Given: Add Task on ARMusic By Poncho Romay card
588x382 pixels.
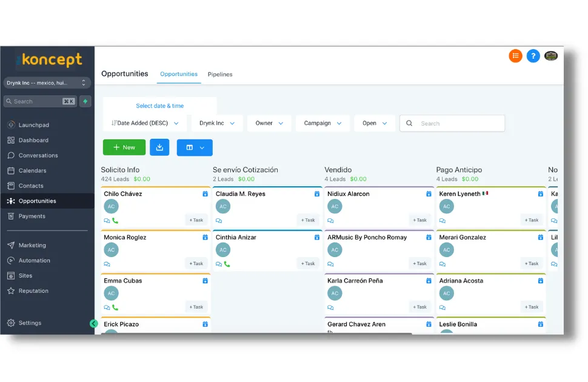Looking at the screenshot, I should tap(419, 264).
